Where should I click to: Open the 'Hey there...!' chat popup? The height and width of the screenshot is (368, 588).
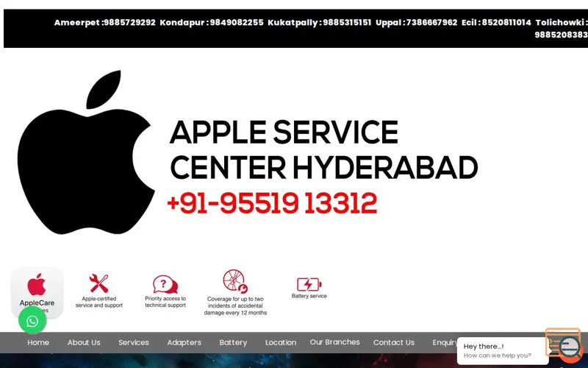tap(503, 351)
